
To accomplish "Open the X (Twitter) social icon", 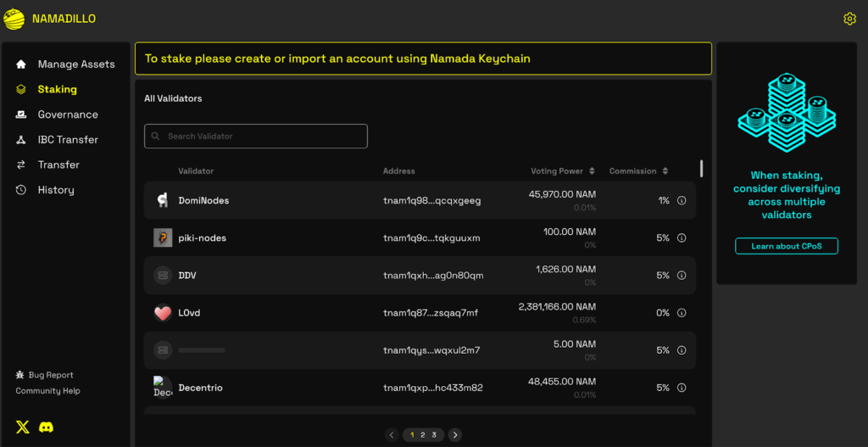I will [23, 427].
